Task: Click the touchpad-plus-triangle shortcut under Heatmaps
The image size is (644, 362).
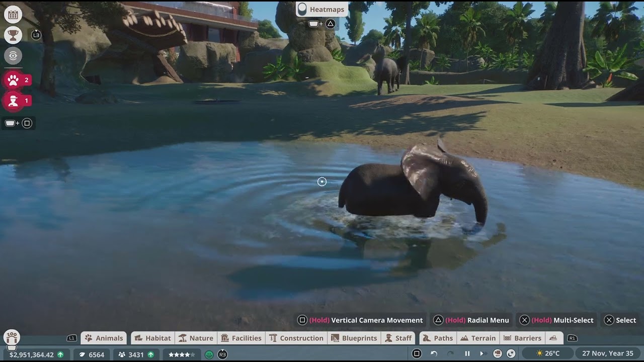Action: point(322,24)
